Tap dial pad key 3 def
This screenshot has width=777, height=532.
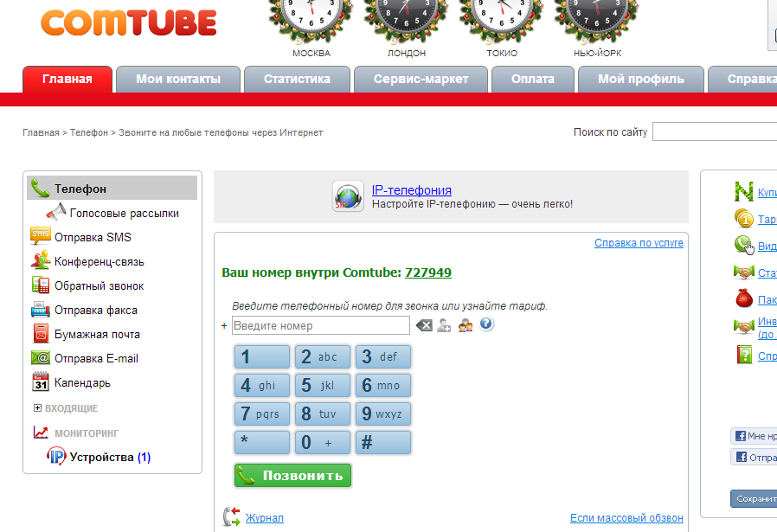383,356
